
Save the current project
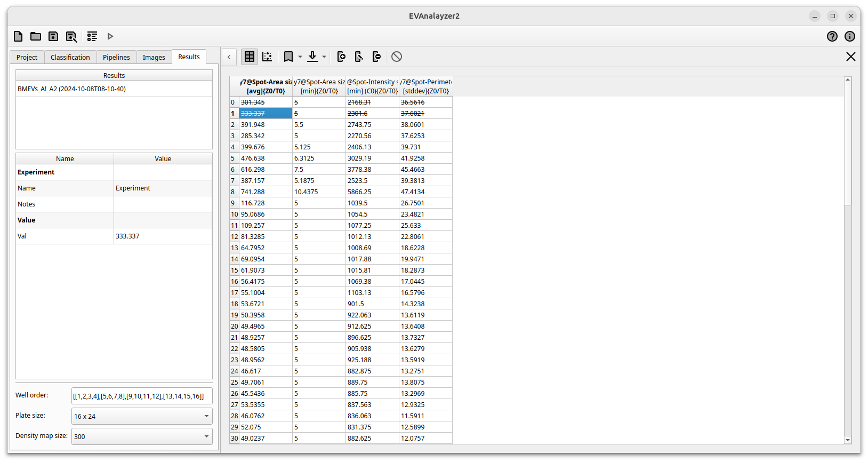point(53,36)
